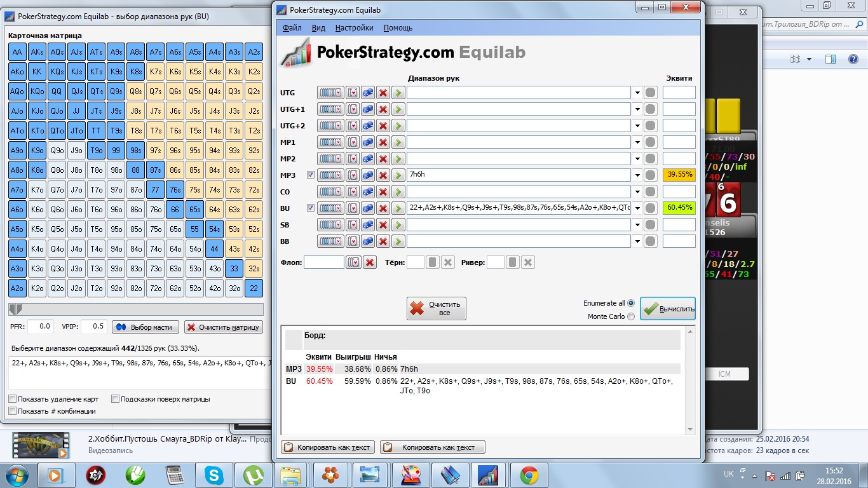Click the PFR value field
868x488 pixels.
click(41, 327)
